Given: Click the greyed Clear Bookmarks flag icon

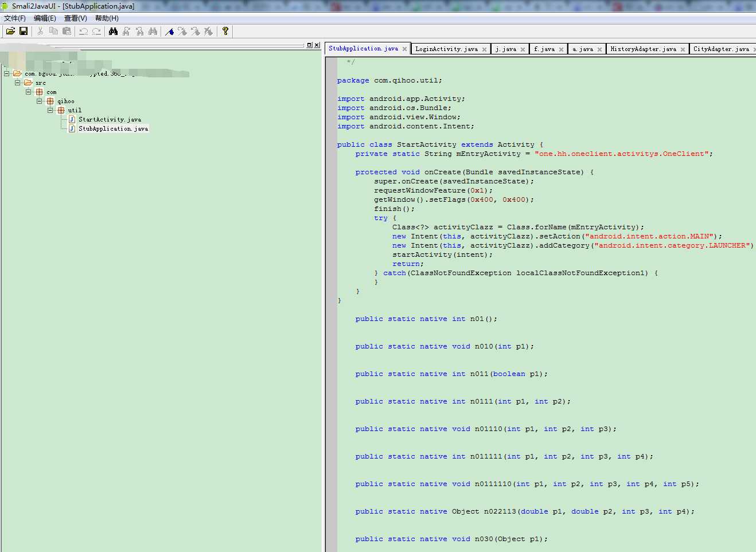Looking at the screenshot, I should tap(209, 32).
